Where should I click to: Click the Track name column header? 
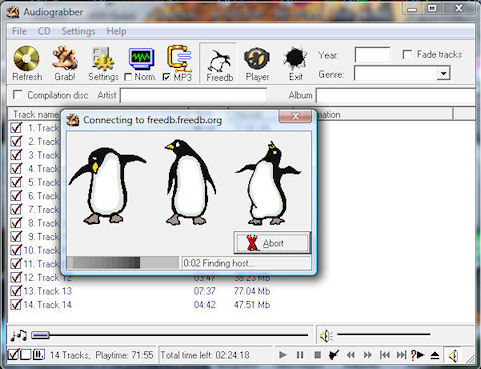point(36,114)
